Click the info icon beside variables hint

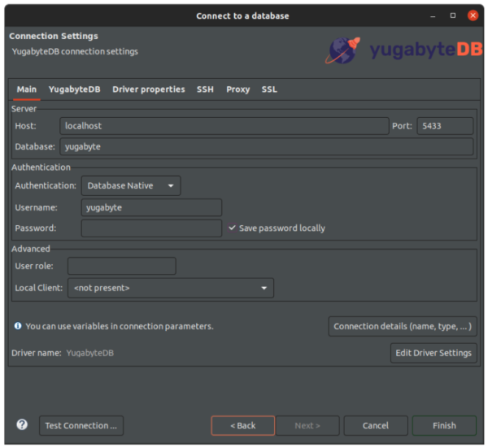pos(18,326)
